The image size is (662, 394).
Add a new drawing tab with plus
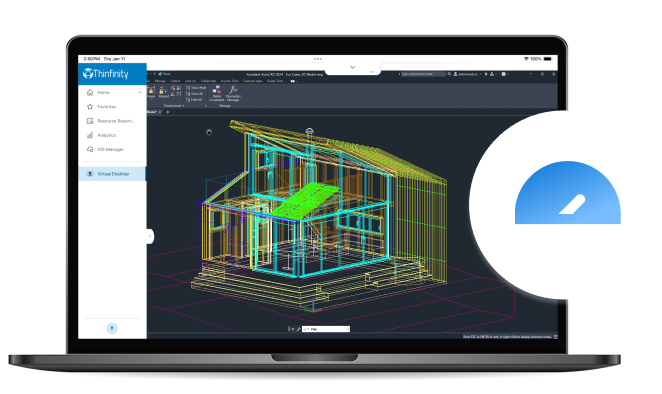[168, 112]
